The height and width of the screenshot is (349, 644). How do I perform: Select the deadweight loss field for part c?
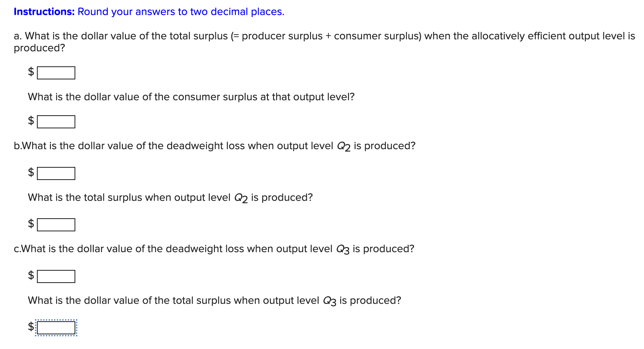coord(56,277)
